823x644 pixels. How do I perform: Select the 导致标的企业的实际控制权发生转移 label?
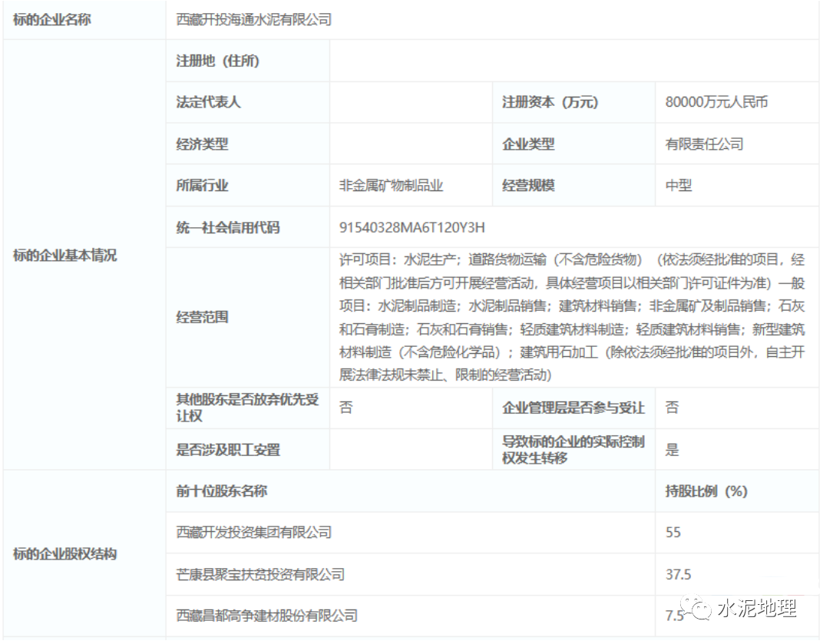pos(573,450)
